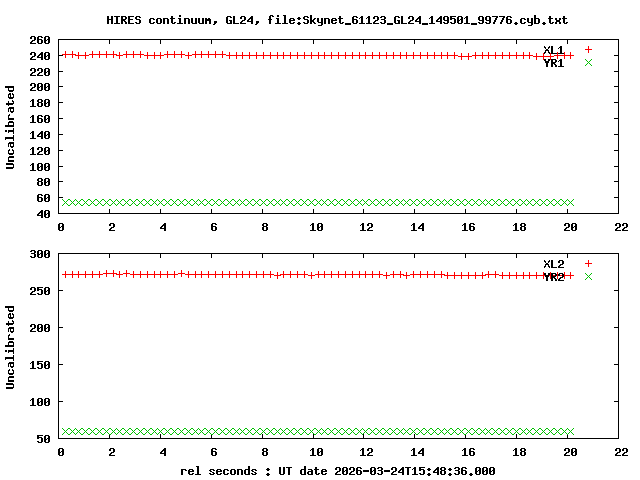
Task: Click the YR1 legend label
Action: (x=553, y=63)
